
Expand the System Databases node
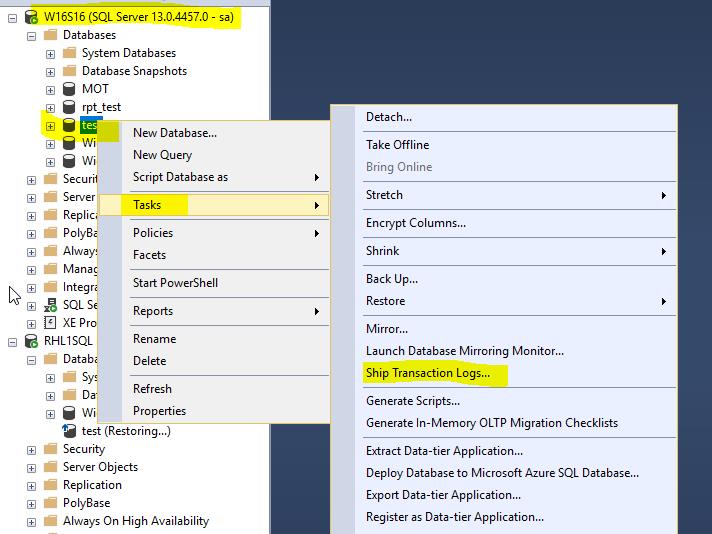coord(50,54)
